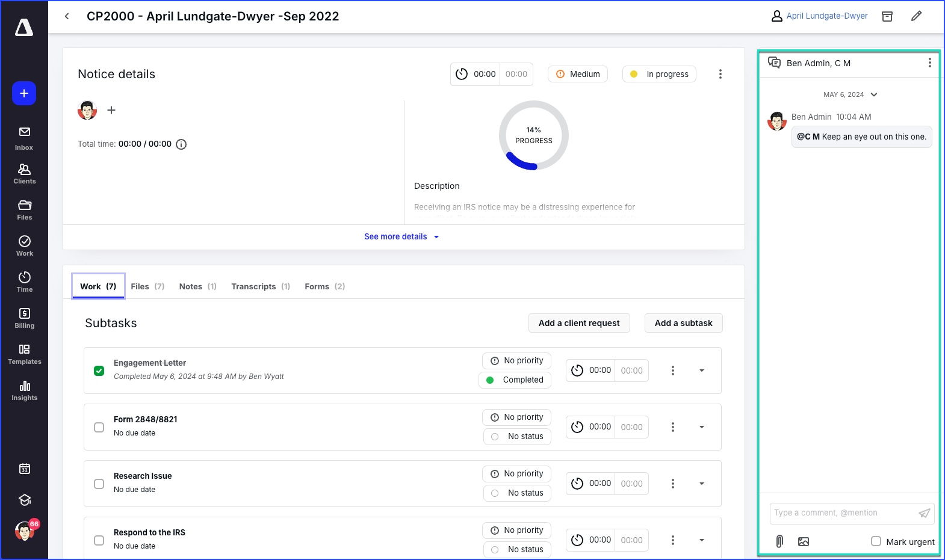Check the Respond to the IRS subtask
This screenshot has height=560, width=945.
pyautogui.click(x=99, y=540)
